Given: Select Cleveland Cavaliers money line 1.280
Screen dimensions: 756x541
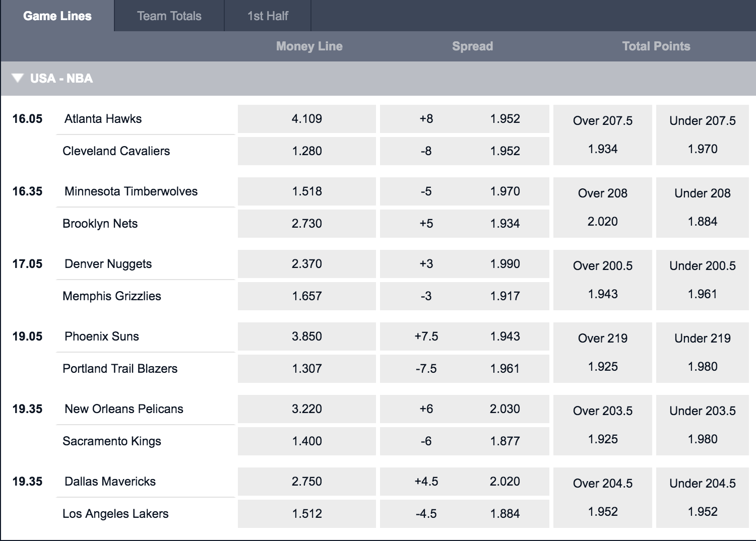Looking at the screenshot, I should [x=307, y=151].
